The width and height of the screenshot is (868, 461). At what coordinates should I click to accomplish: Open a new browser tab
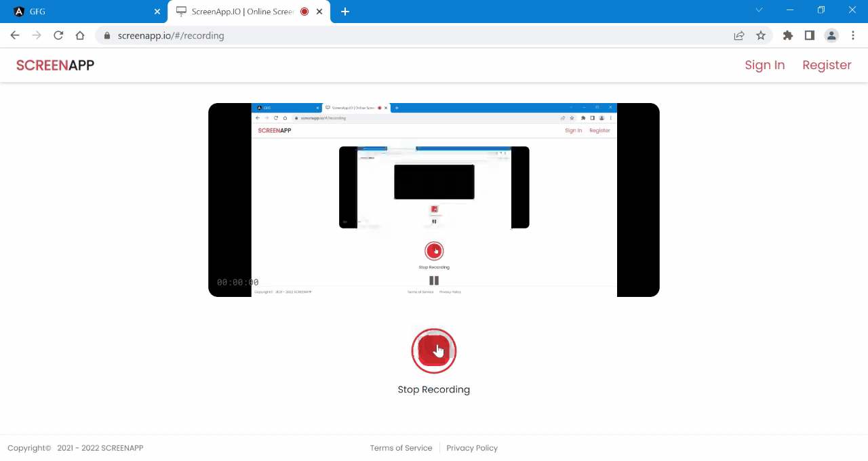coord(345,12)
